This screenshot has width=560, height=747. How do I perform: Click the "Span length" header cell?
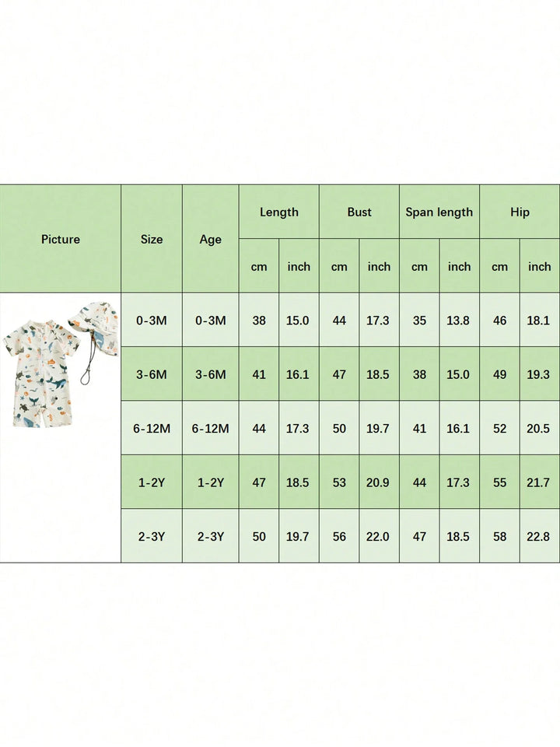(x=439, y=212)
